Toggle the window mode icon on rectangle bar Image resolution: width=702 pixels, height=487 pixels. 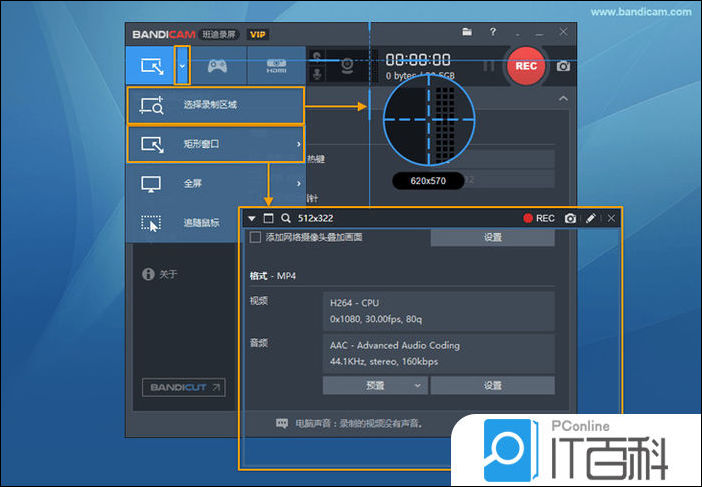point(268,218)
